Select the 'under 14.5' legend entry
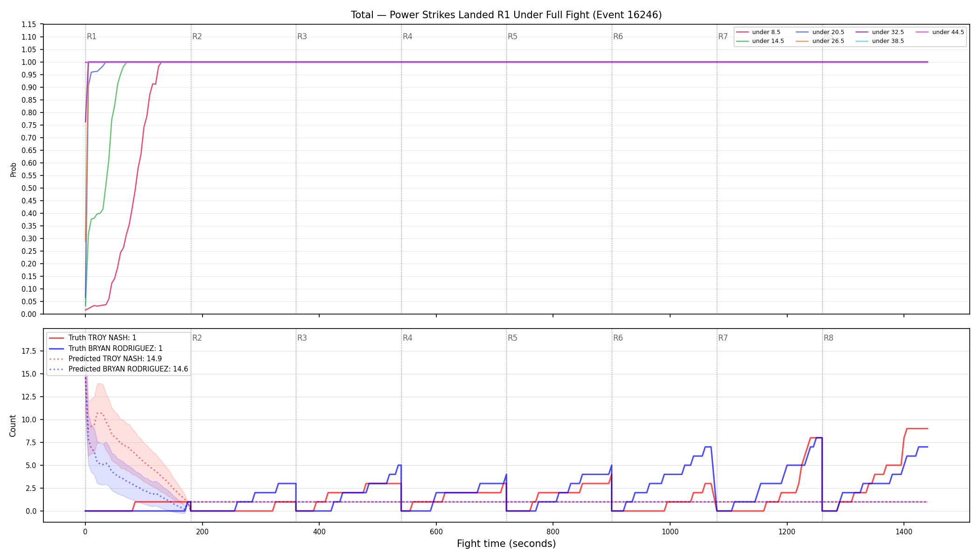The width and height of the screenshot is (980, 560). click(760, 41)
